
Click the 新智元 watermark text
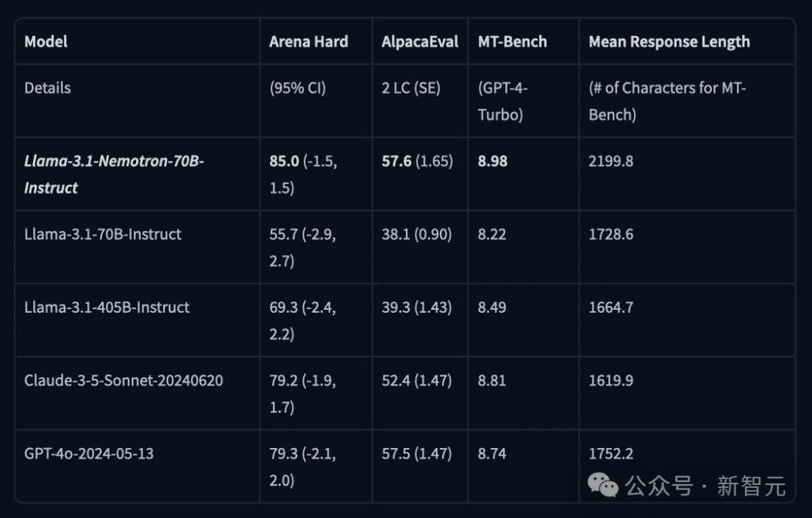[751, 486]
